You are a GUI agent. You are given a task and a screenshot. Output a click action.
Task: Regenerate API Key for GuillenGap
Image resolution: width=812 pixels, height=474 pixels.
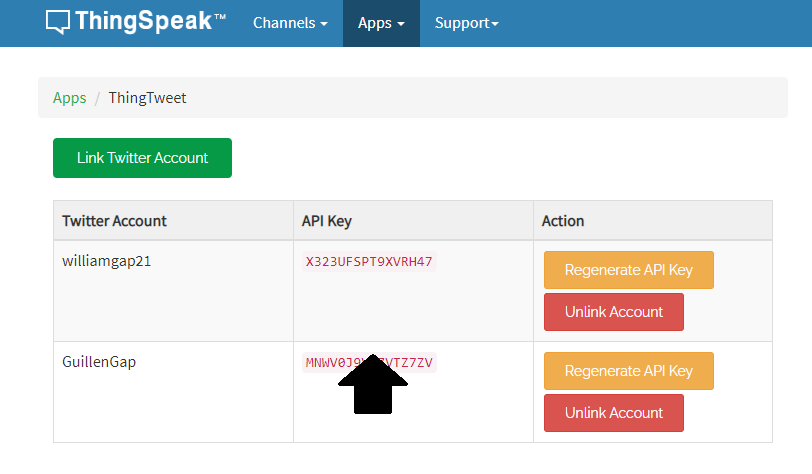[x=629, y=371]
